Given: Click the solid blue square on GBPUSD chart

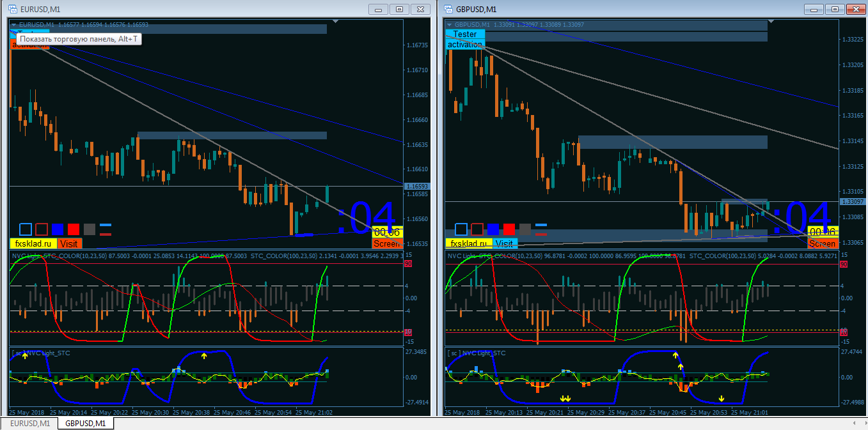Looking at the screenshot, I should (x=493, y=229).
